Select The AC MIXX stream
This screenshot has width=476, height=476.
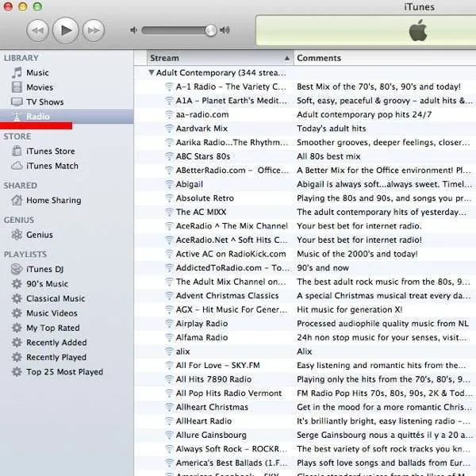(x=201, y=212)
